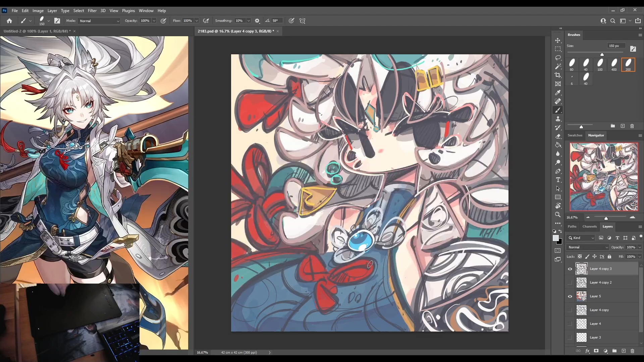Screen dimensions: 644x362
Task: Select the History Brush tool
Action: click(x=558, y=128)
